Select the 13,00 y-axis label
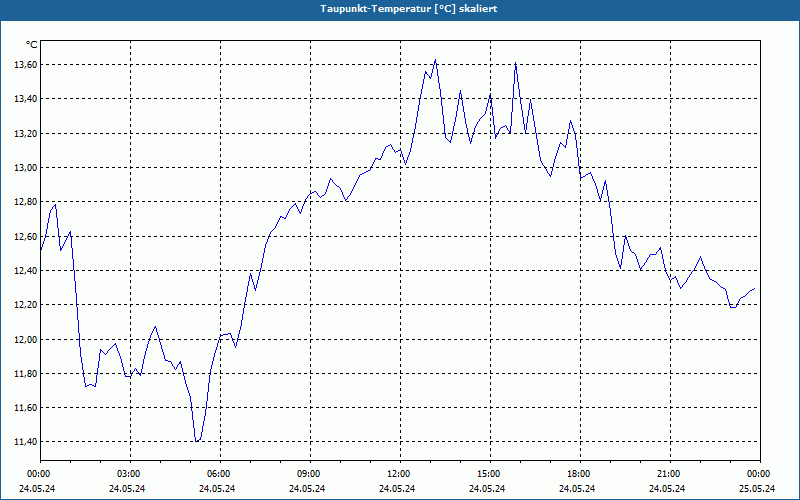The height and width of the screenshot is (500, 800). coord(25,167)
